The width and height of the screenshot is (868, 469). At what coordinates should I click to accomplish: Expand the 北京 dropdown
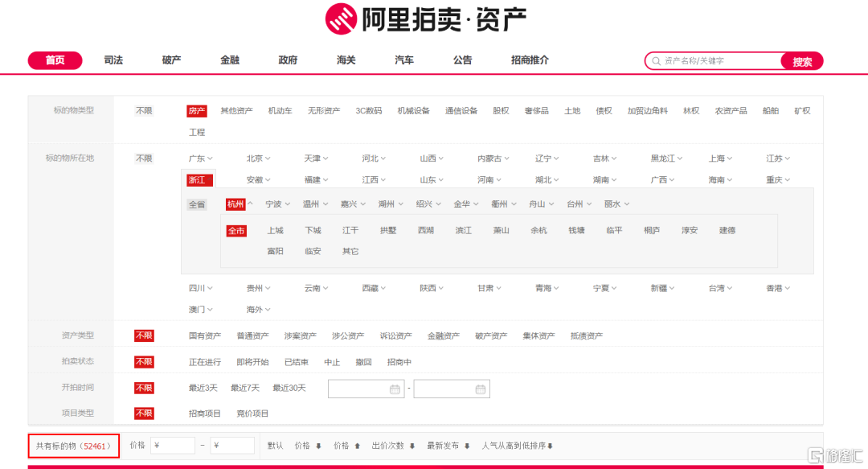click(259, 158)
